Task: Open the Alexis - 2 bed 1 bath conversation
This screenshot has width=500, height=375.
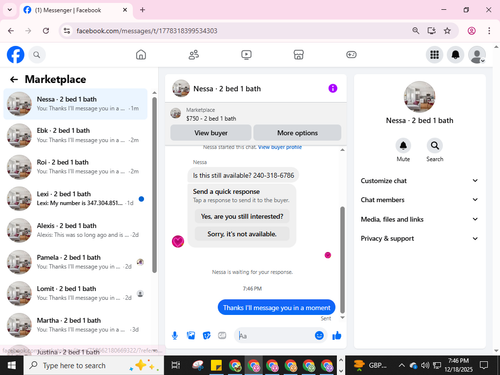Action: click(x=75, y=230)
